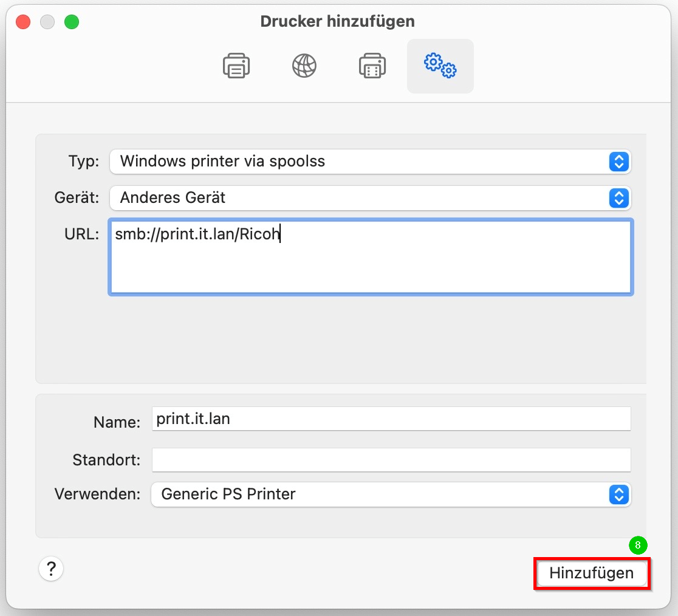Screen dimensions: 678x616
Task: Focus the Name field containing print.it.lan
Action: 391,419
